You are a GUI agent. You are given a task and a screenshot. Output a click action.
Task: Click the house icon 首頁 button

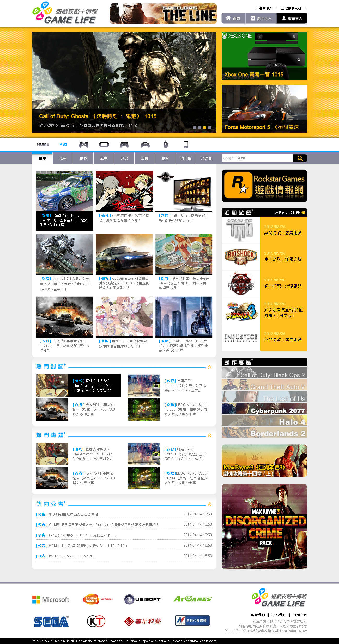point(233,18)
